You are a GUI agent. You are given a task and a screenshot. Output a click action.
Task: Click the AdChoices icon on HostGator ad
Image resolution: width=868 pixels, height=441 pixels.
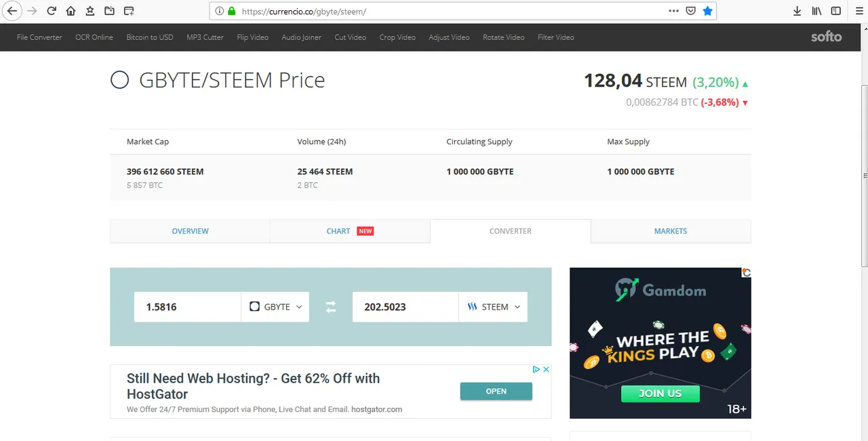pyautogui.click(x=536, y=370)
